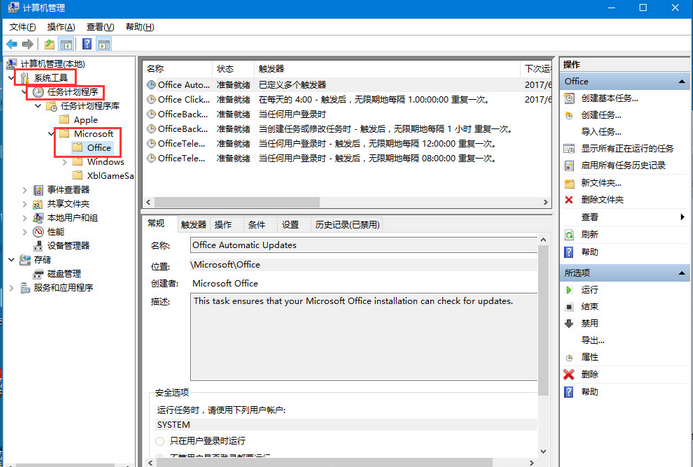Collapse the 存储 tree node
693x467 pixels.
pos(11,260)
